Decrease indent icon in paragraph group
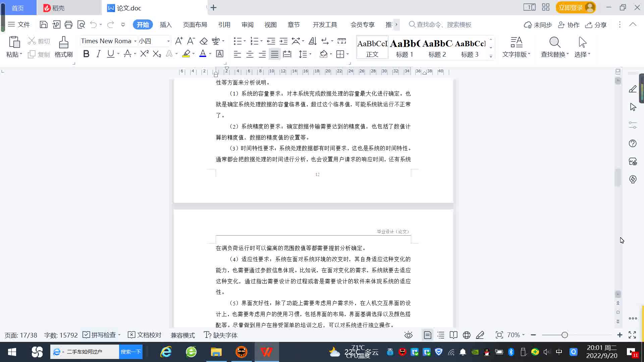Image resolution: width=644 pixels, height=362 pixels. [x=271, y=41]
